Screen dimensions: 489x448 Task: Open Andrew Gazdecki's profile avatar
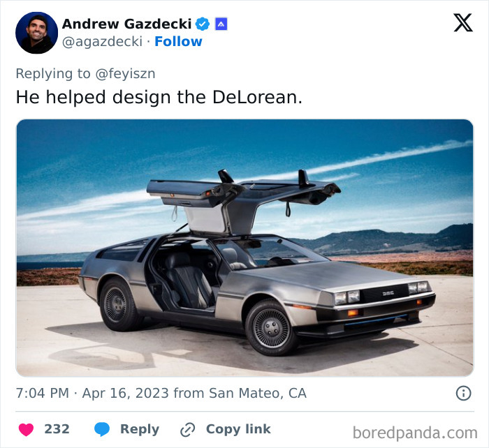point(37,33)
